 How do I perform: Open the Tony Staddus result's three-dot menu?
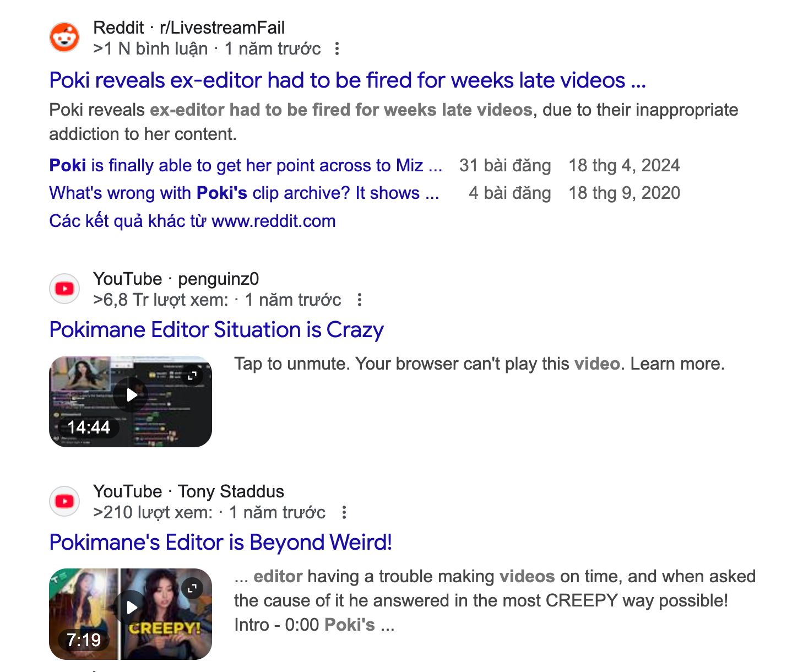click(x=344, y=513)
